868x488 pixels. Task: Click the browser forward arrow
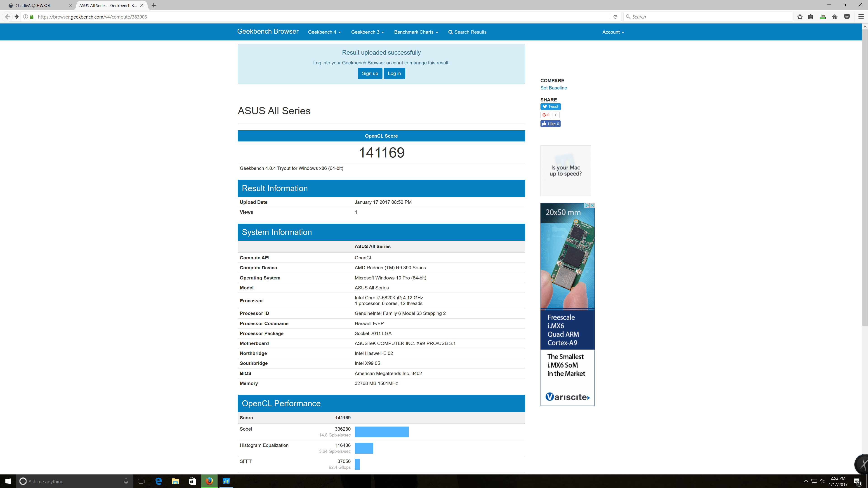16,16
